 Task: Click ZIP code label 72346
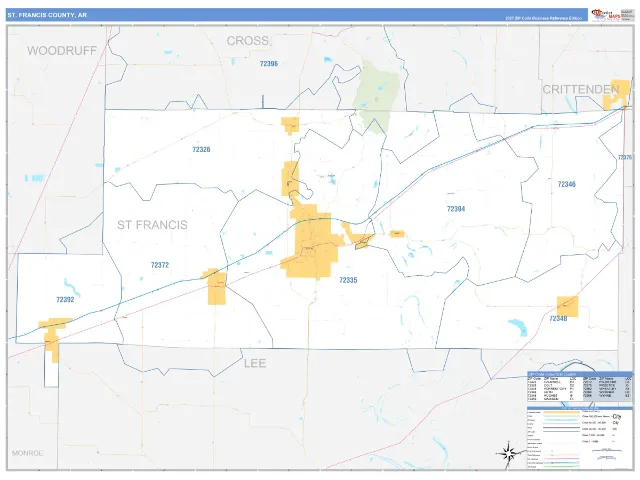[567, 184]
